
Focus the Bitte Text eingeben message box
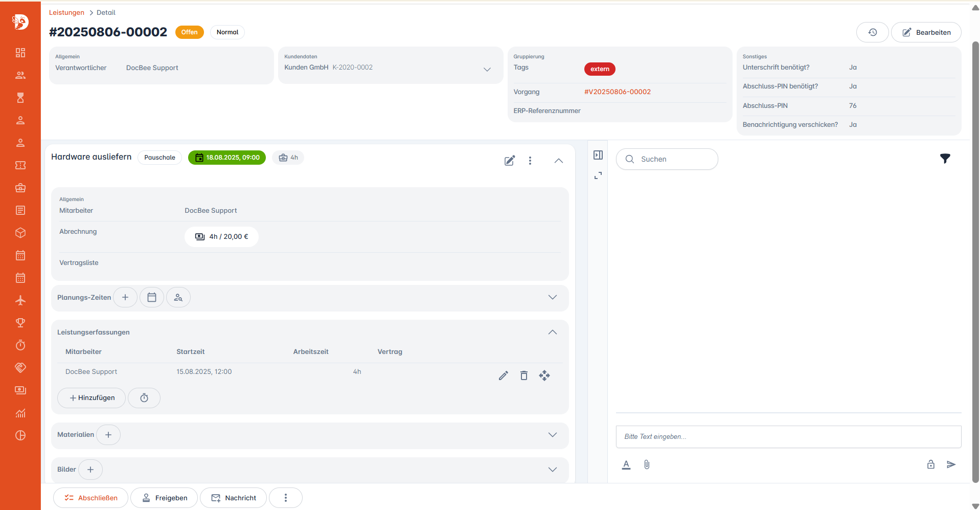789,437
